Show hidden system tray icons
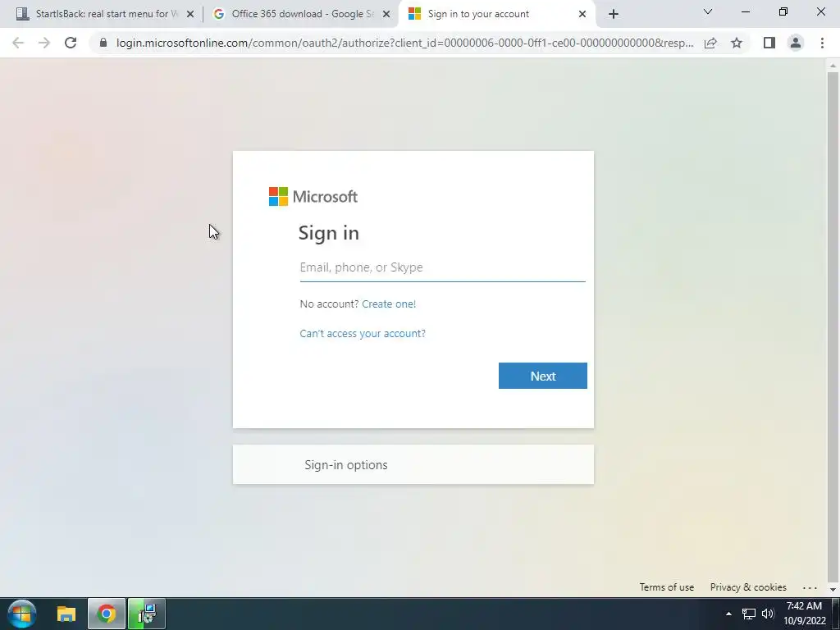840x630 pixels. 728,614
